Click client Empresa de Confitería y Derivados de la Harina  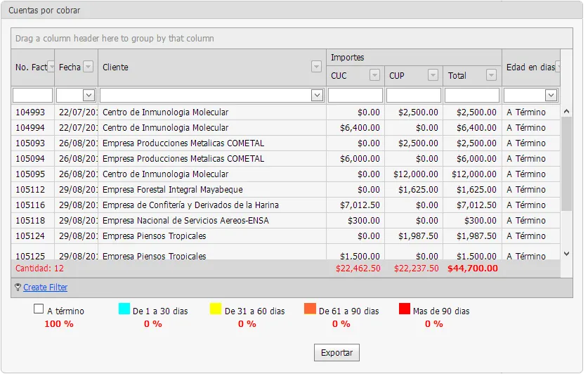[x=190, y=205]
